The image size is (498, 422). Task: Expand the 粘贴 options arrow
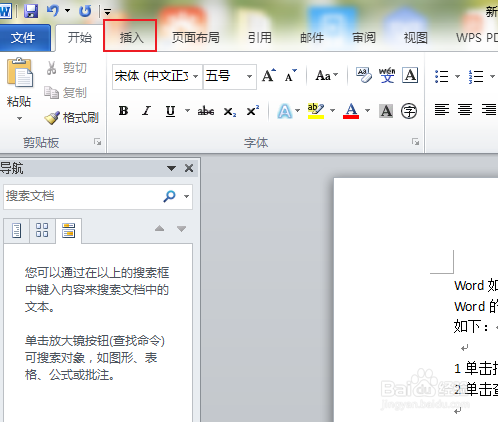19,118
